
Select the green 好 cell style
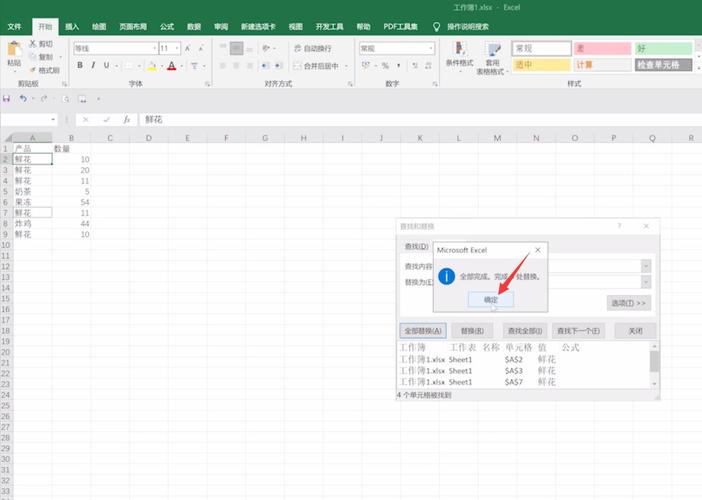point(663,48)
